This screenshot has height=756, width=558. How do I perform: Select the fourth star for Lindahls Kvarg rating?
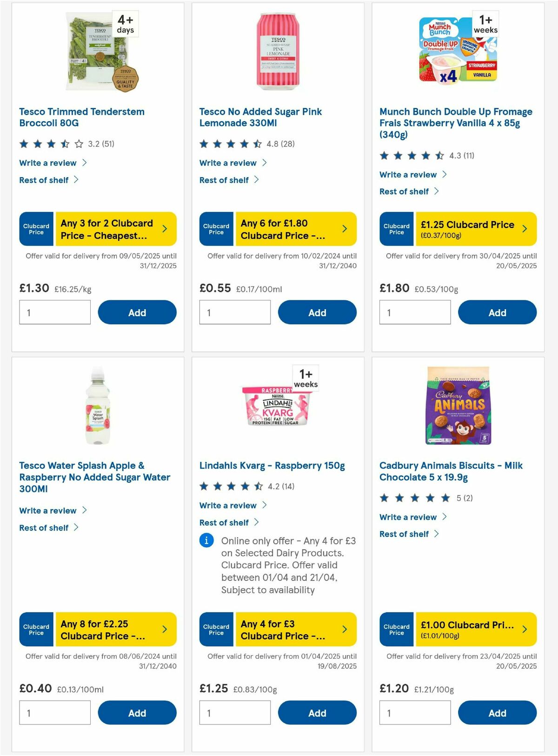tap(245, 487)
